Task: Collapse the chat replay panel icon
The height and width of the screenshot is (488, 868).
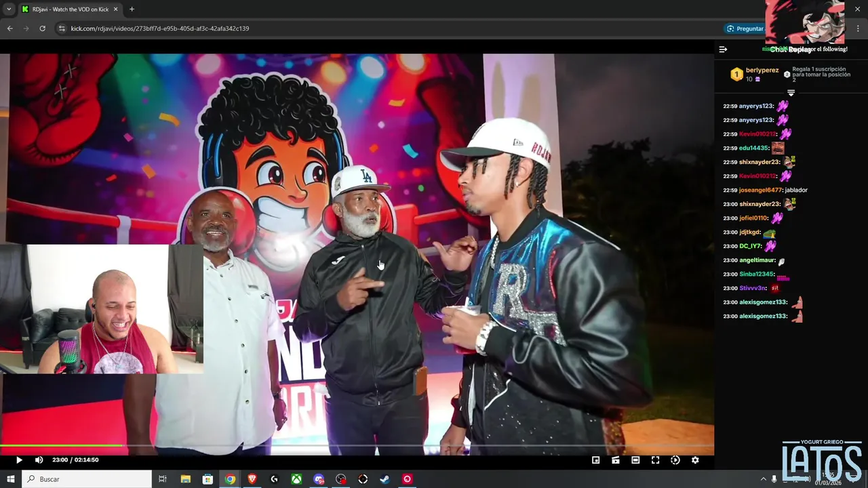Action: 723,49
